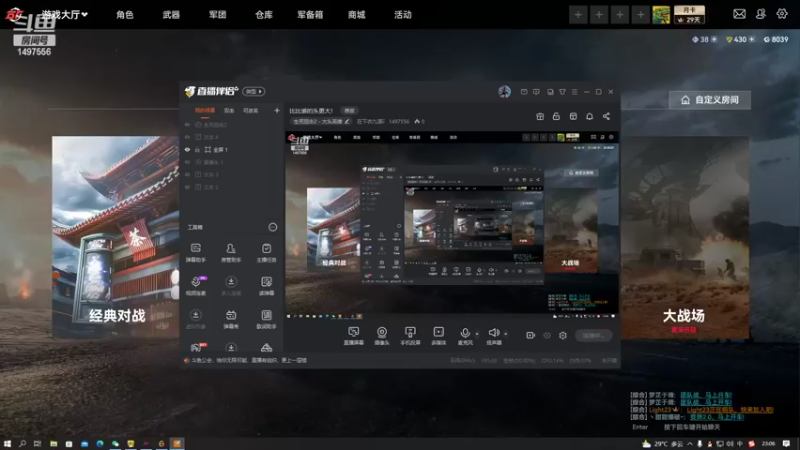Expand speaker options arrow
Viewport: 800px width, 450px height.
[506, 334]
